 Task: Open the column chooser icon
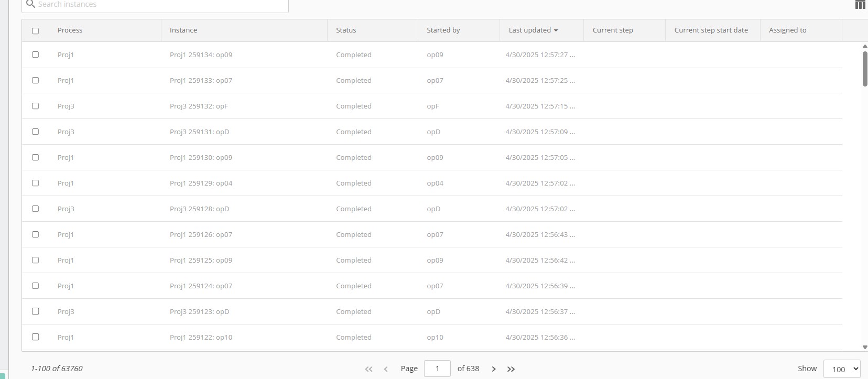tap(860, 5)
